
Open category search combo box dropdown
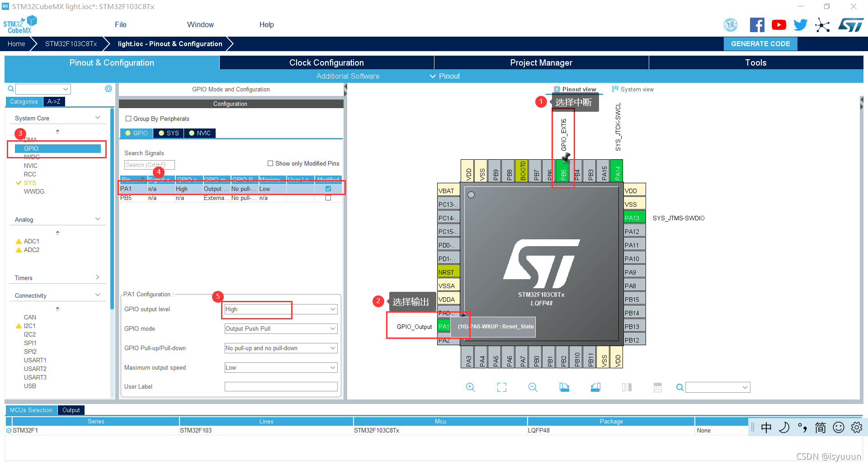tap(66, 89)
